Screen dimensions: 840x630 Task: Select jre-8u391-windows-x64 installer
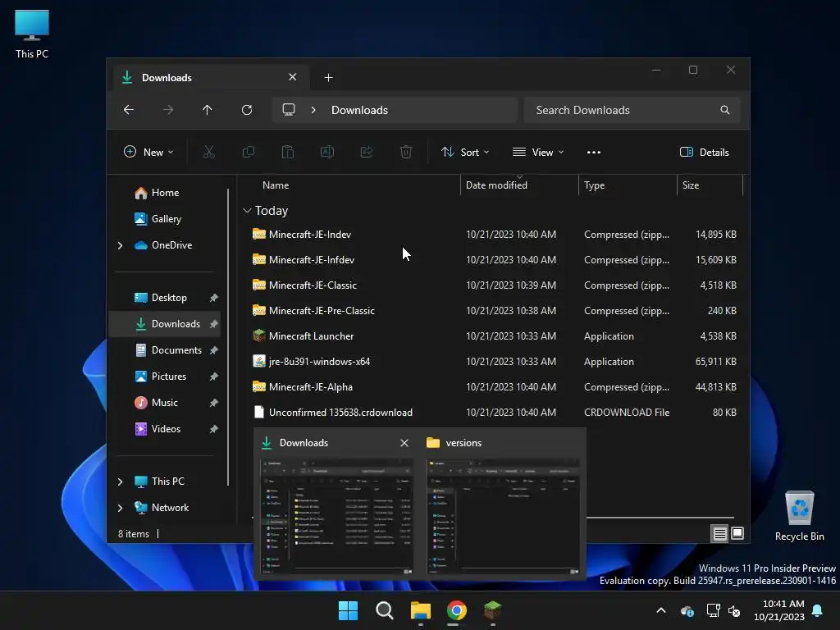493,362
